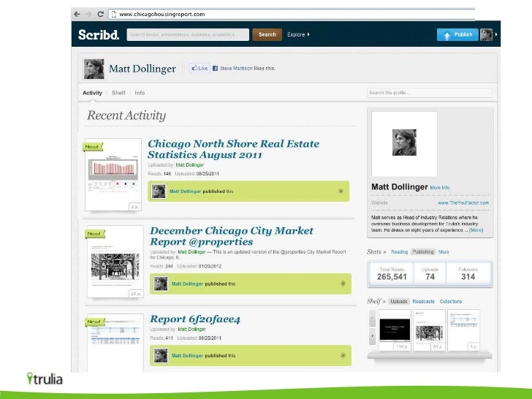
Task: Click Matt Dollinger header profile photo
Action: (94, 69)
